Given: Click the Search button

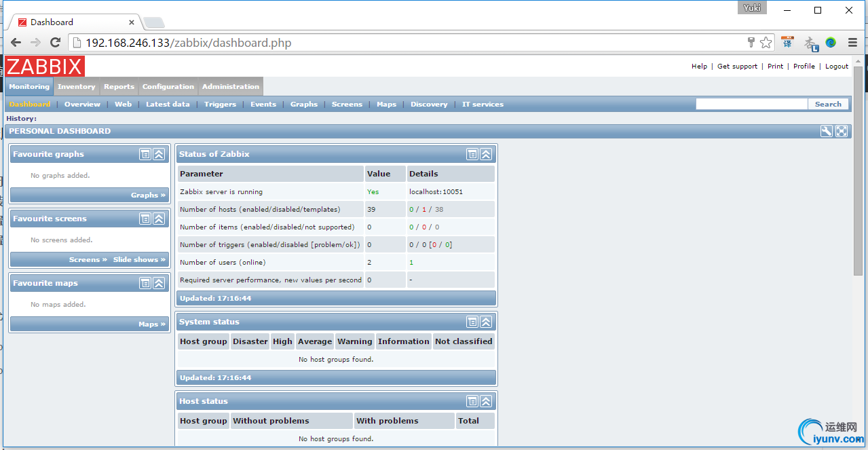Looking at the screenshot, I should (828, 104).
